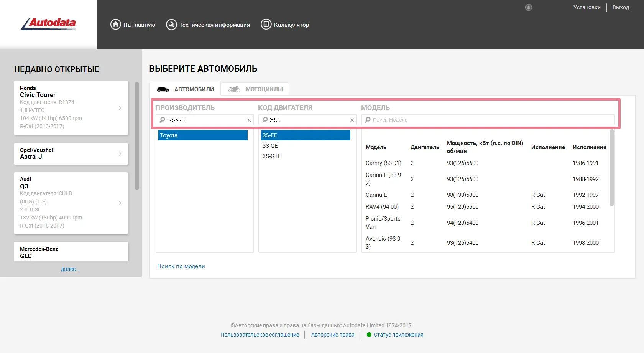Open Статус приложения link

click(399, 335)
